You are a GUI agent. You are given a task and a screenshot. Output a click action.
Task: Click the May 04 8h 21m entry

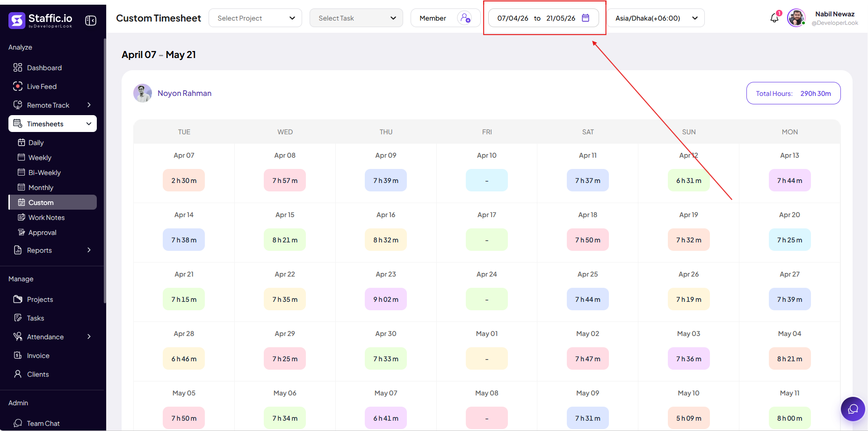coord(790,358)
